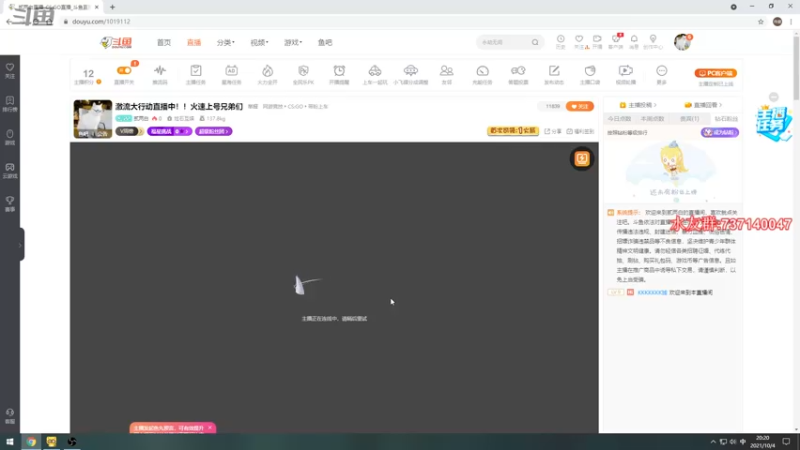Expand the 视频 video dropdown
Screen dimensions: 800x450
[x=259, y=42]
